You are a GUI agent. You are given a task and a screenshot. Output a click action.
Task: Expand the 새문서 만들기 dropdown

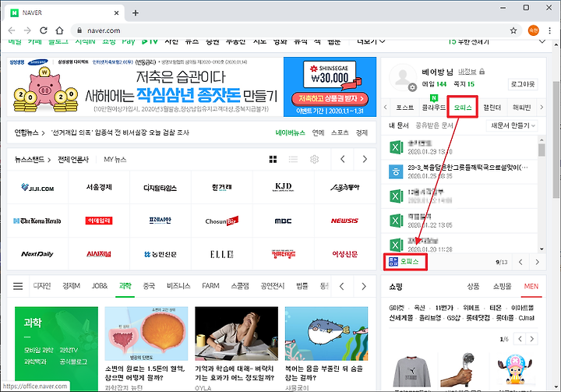click(x=513, y=125)
